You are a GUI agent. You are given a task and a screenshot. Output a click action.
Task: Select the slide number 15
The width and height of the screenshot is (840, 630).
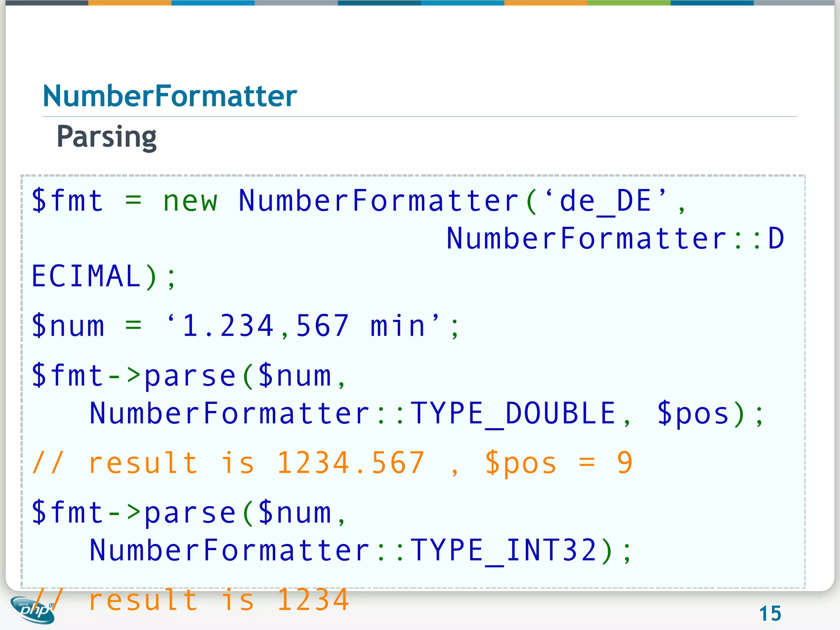(770, 614)
